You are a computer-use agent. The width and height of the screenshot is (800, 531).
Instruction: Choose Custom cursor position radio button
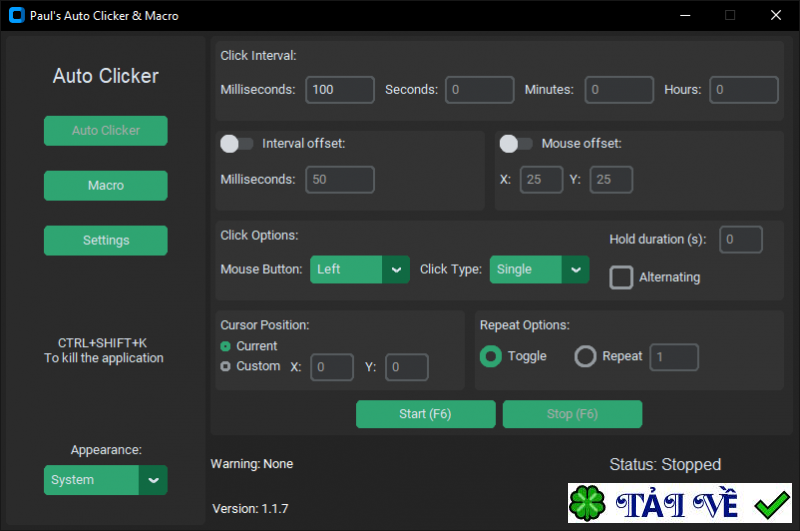(x=226, y=367)
